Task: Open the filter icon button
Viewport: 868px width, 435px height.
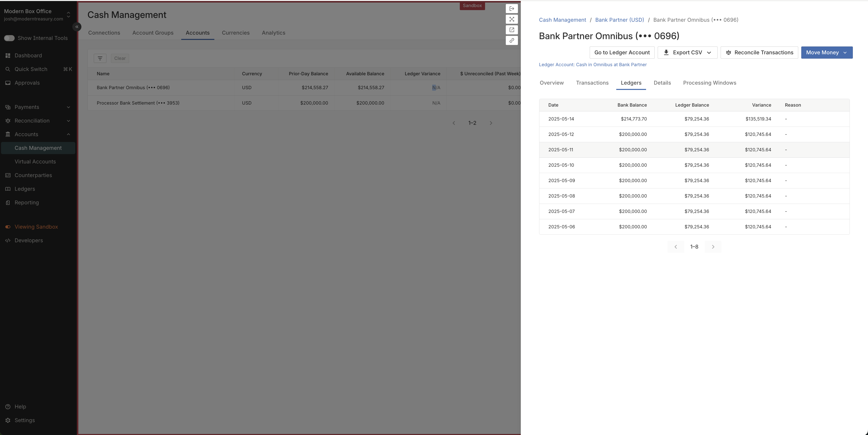Action: pos(100,58)
